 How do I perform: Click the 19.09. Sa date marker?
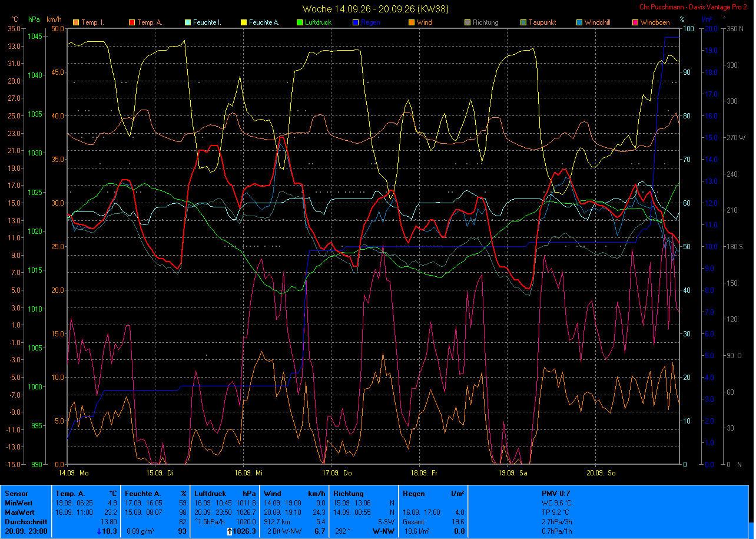[513, 473]
